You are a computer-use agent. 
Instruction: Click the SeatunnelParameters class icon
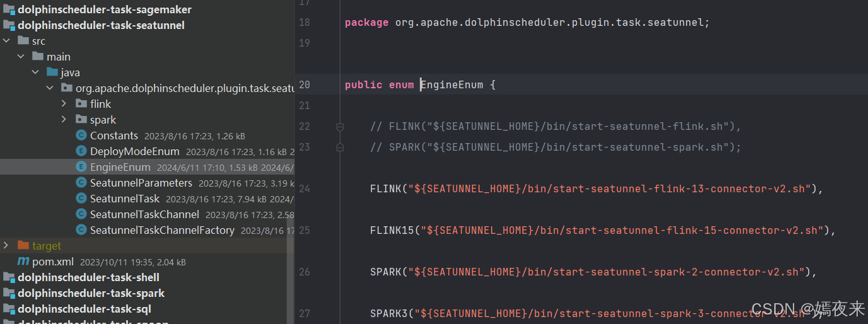click(81, 183)
